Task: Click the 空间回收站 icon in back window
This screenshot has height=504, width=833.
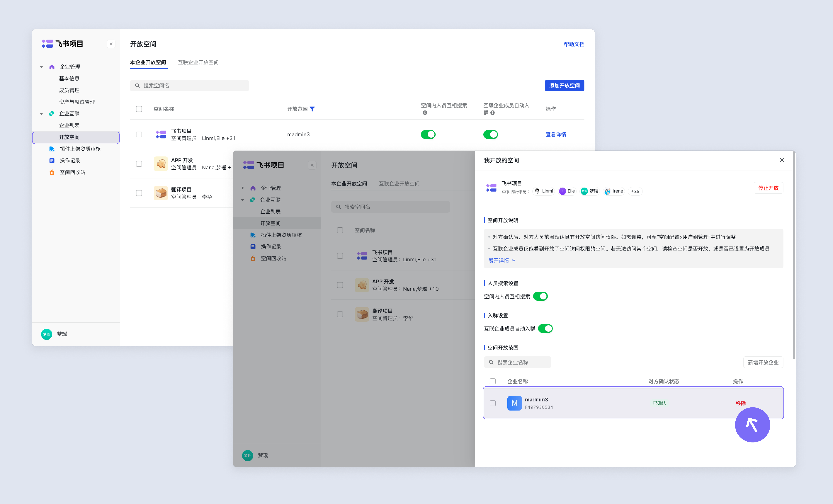Action: click(x=52, y=172)
